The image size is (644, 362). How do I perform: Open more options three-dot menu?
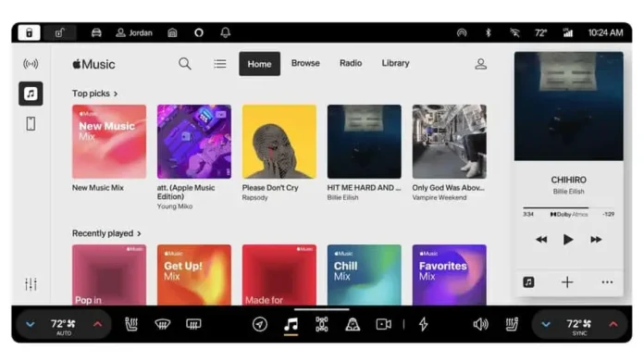coord(607,282)
